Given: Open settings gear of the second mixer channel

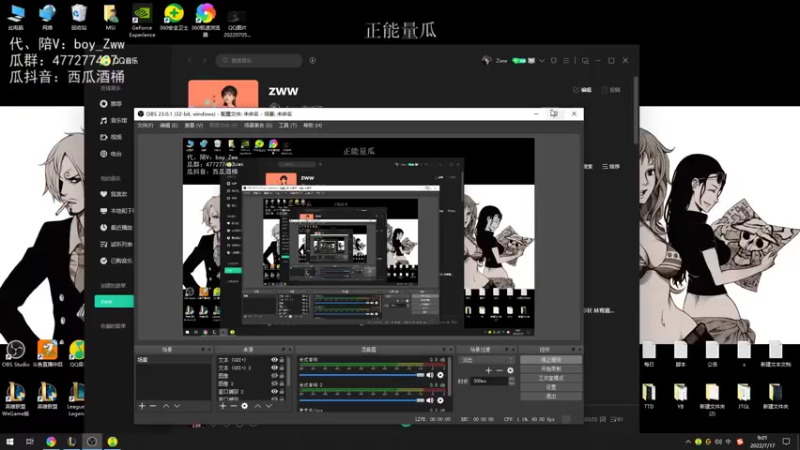Looking at the screenshot, I should click(440, 401).
